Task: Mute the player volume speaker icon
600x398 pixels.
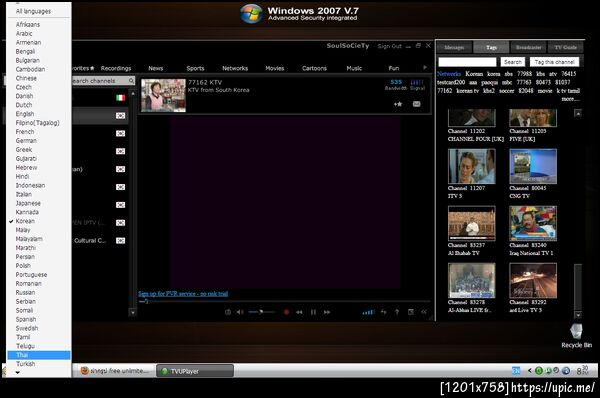Action: tap(240, 312)
